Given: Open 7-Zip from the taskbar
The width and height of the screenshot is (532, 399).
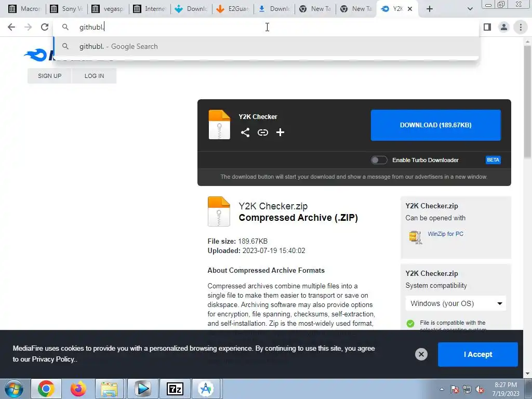Looking at the screenshot, I should click(x=175, y=389).
